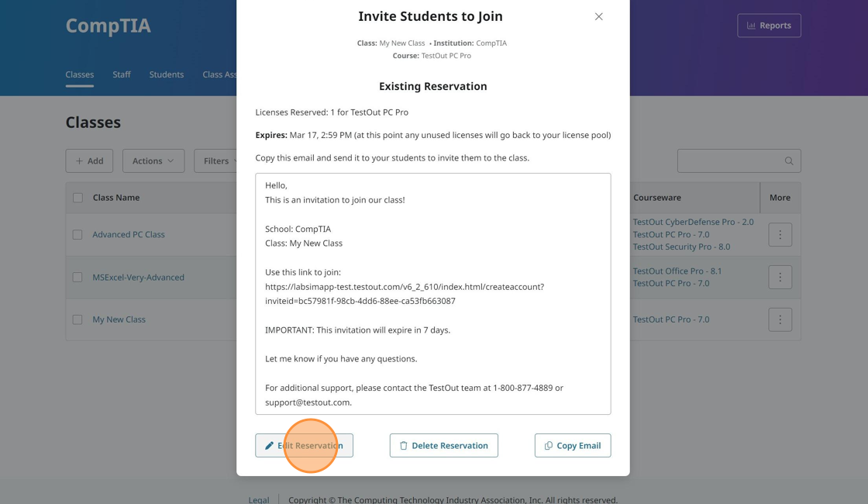
Task: Close the Invite Students dialog
Action: pyautogui.click(x=599, y=16)
